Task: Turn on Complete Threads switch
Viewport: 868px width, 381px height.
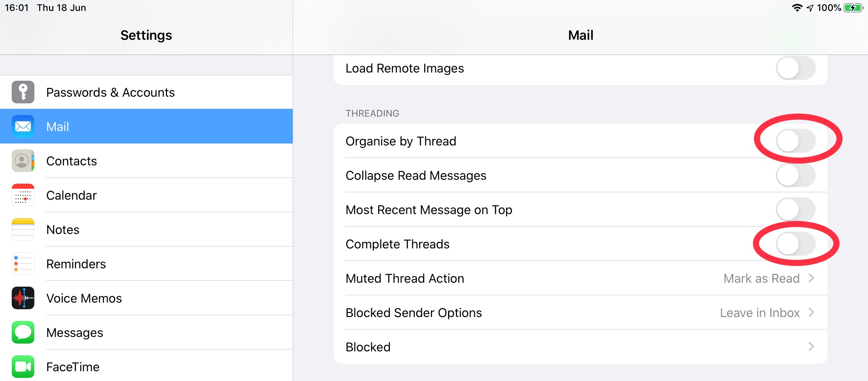Action: (x=795, y=244)
